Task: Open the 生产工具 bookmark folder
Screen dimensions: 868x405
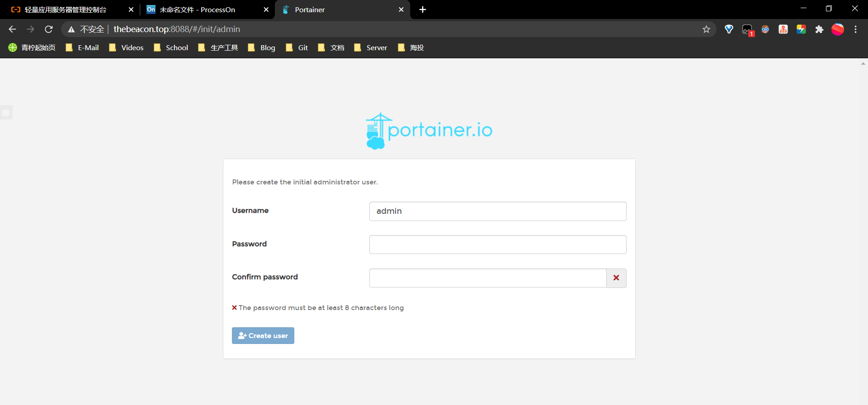Action: 218,47
